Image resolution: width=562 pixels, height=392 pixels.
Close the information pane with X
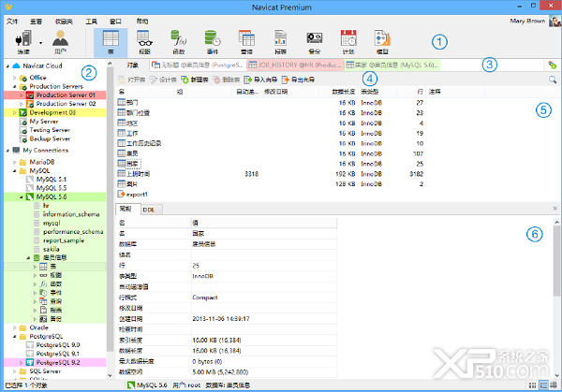[555, 208]
